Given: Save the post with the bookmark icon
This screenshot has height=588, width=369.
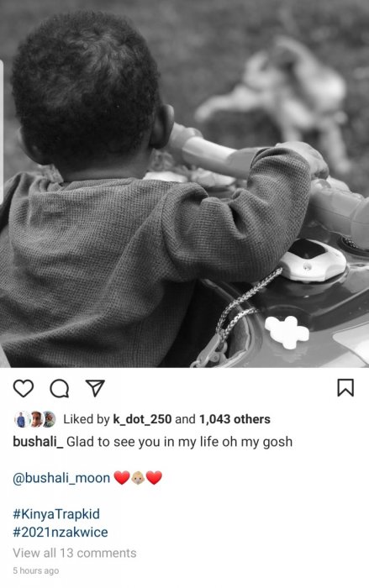Looking at the screenshot, I should [345, 387].
